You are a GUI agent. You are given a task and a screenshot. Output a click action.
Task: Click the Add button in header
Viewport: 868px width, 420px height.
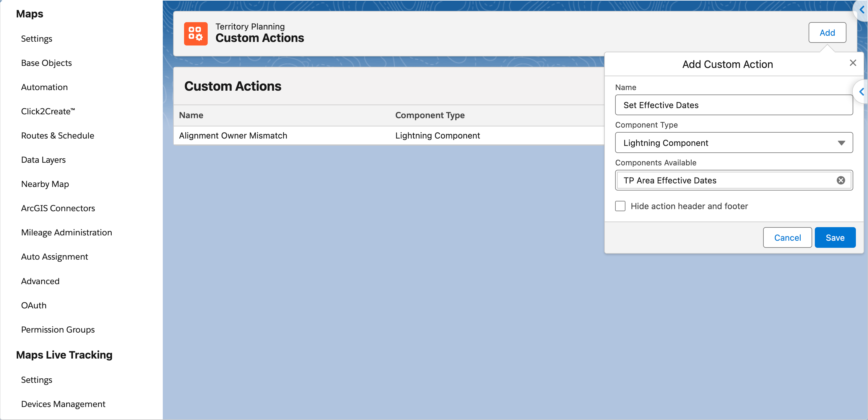pos(827,33)
